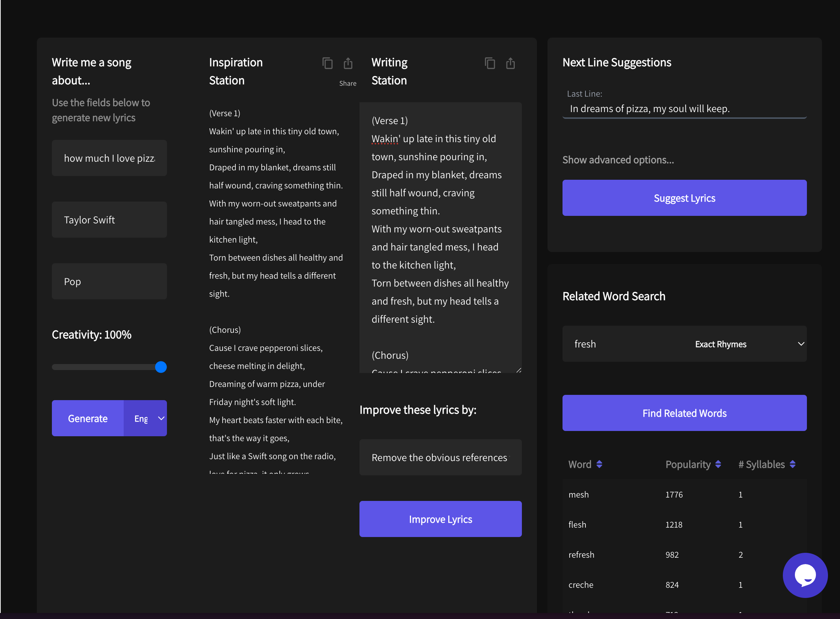Image resolution: width=840 pixels, height=619 pixels.
Task: Open the Eng language dropdown
Action: point(146,419)
